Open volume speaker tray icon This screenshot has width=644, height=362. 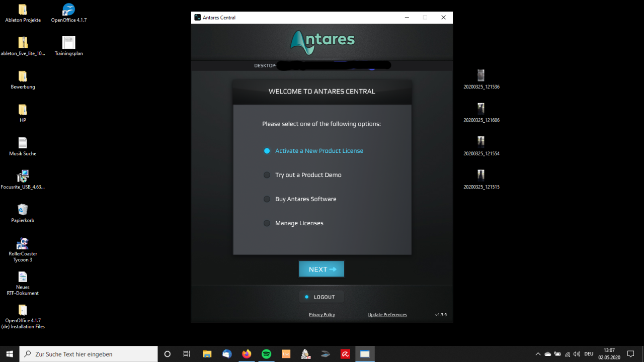(577, 354)
